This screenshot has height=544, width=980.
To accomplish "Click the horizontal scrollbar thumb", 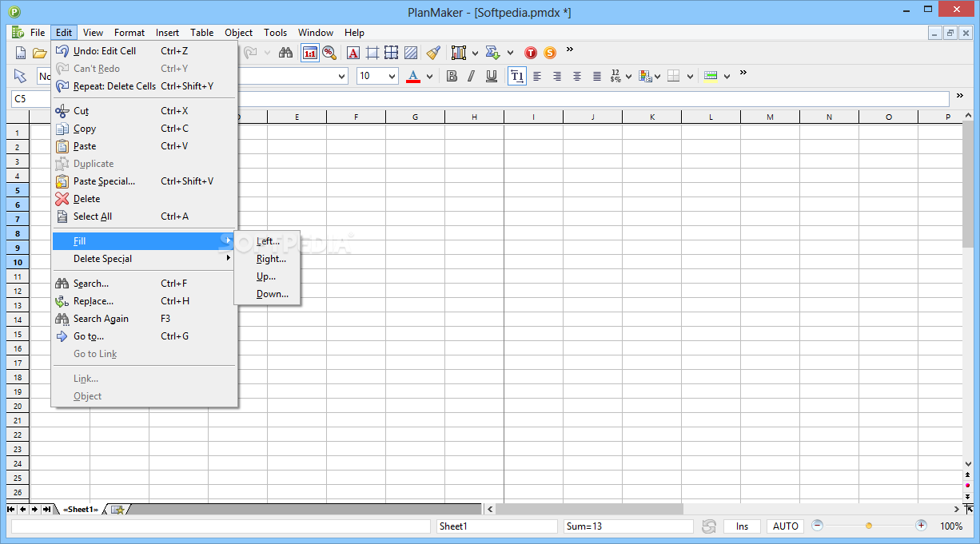I will [589, 509].
